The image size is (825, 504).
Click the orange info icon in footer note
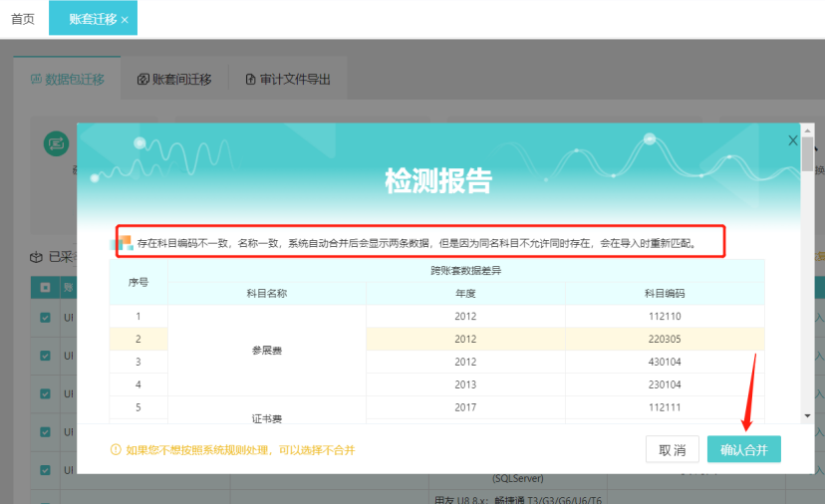[x=116, y=450]
